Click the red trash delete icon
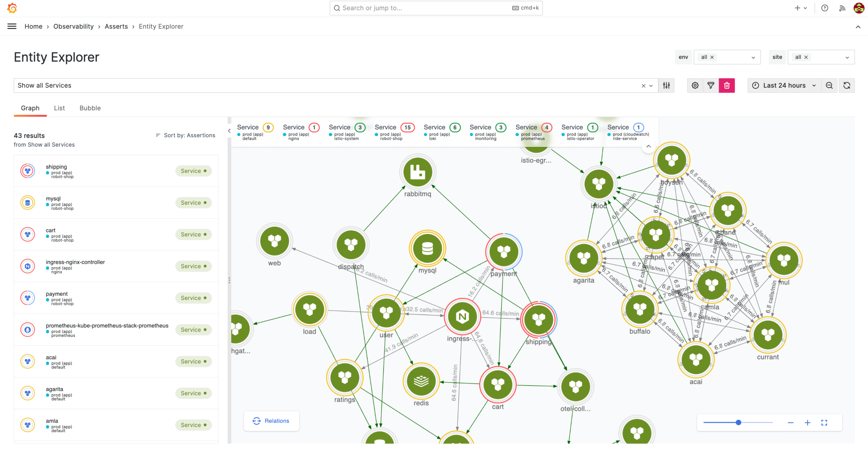The width and height of the screenshot is (868, 454). click(727, 86)
